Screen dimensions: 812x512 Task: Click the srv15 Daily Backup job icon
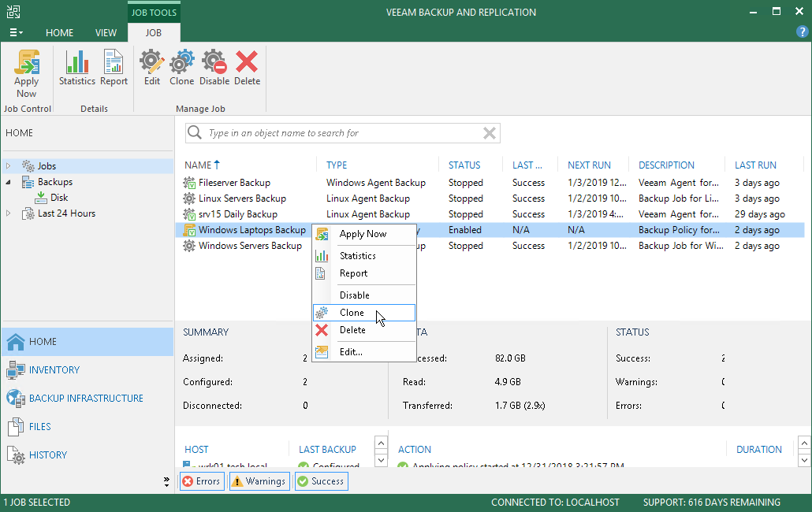[x=189, y=214]
